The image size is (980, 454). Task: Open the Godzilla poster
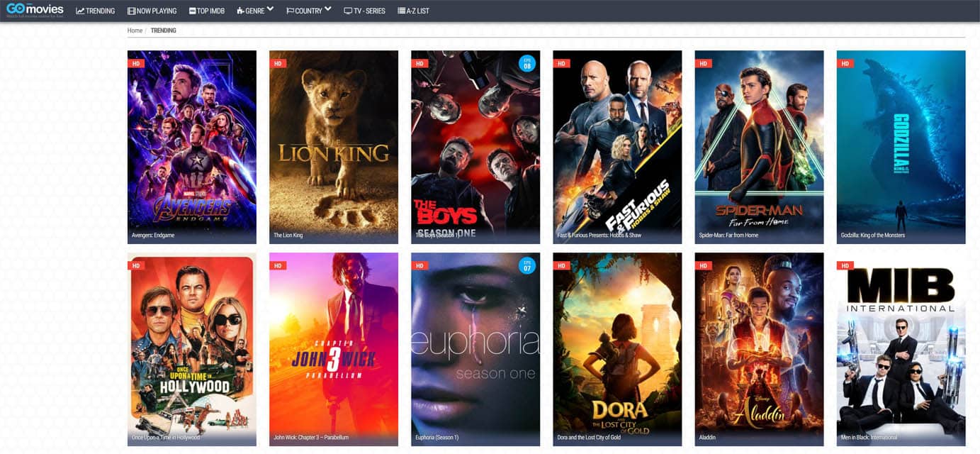click(901, 147)
